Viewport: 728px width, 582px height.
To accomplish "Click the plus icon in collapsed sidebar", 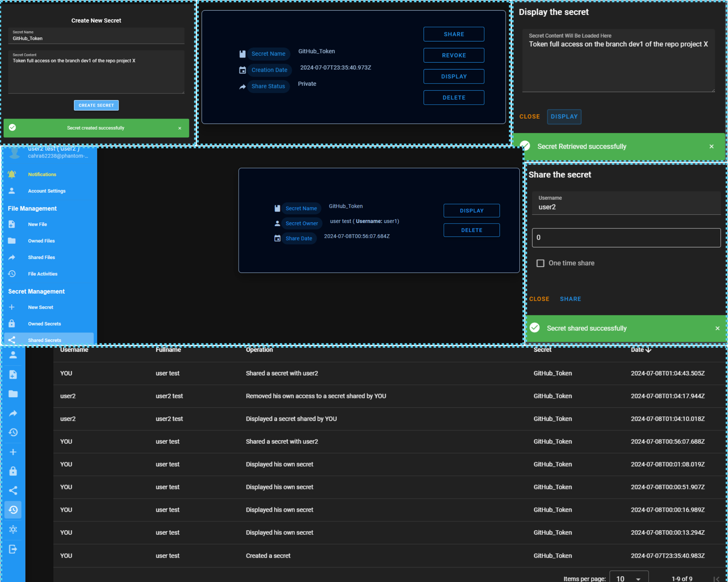I will point(13,452).
